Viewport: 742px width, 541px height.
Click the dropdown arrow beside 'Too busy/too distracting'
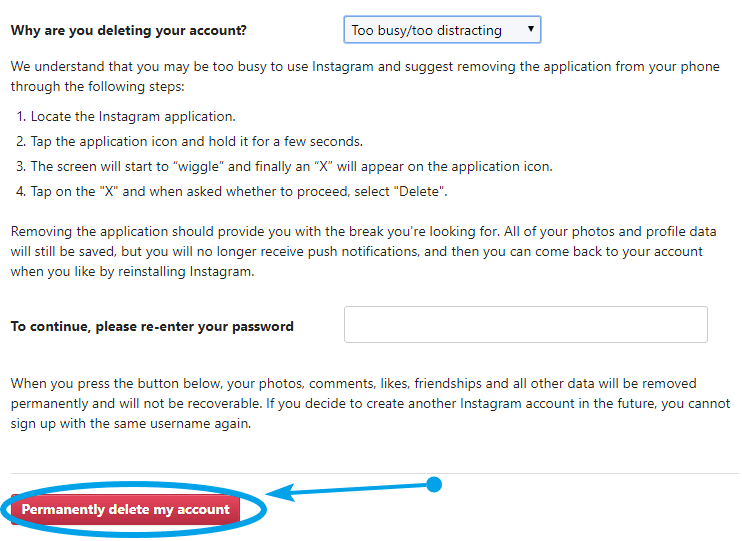point(530,29)
